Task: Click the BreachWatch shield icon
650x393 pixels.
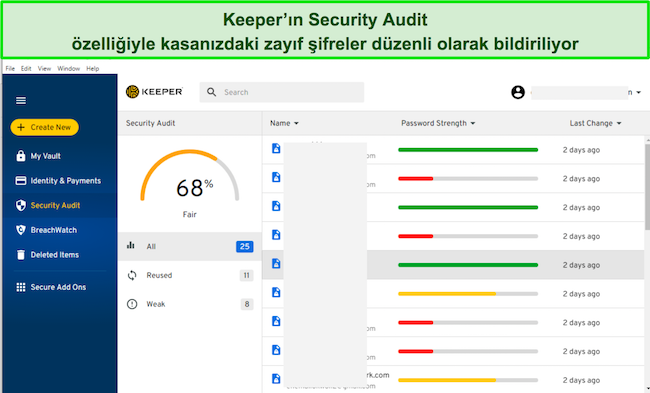Action: [x=20, y=230]
